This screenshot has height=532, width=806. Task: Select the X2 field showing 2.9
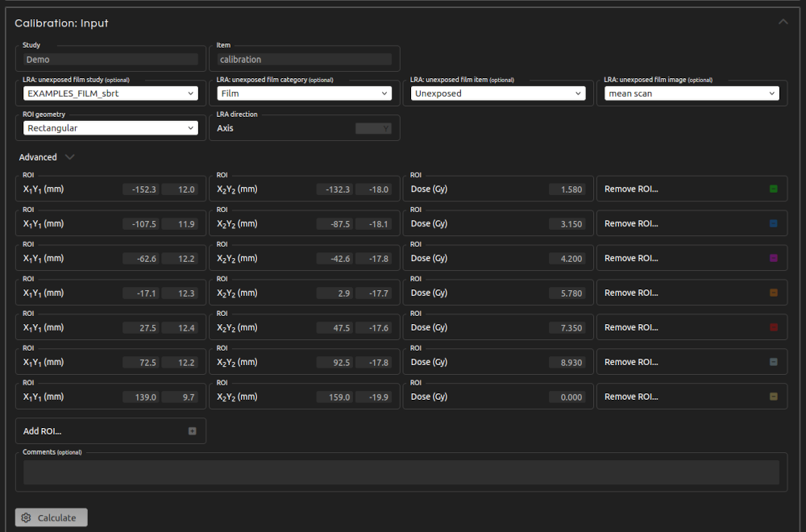point(334,293)
